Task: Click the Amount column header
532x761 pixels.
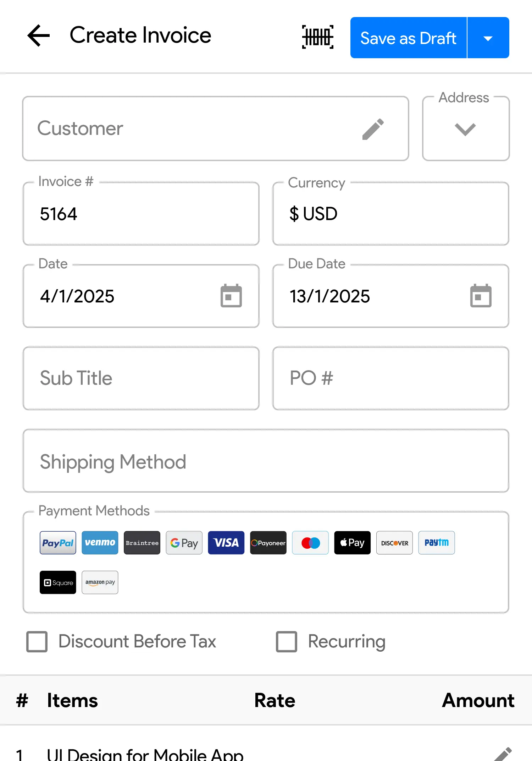Action: [478, 700]
